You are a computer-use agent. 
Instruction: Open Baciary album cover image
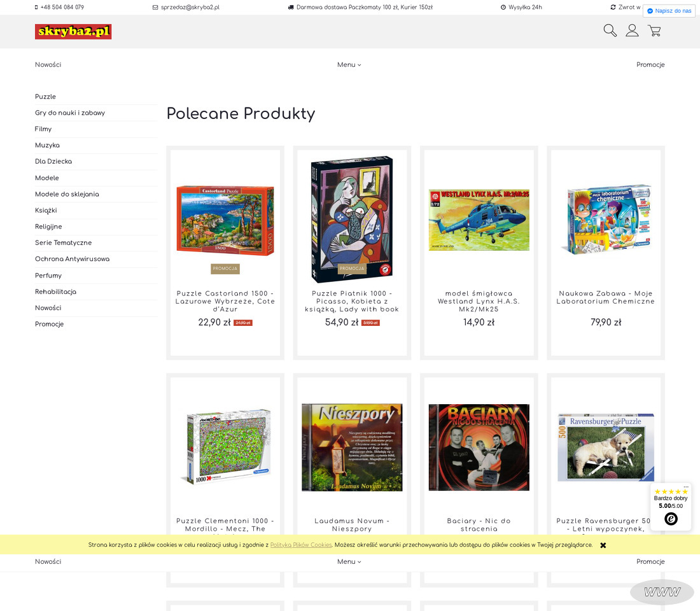tap(479, 447)
